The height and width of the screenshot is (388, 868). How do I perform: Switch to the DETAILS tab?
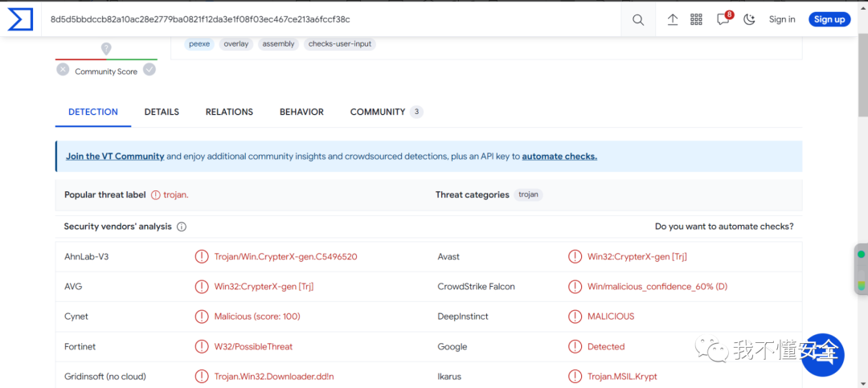click(162, 112)
